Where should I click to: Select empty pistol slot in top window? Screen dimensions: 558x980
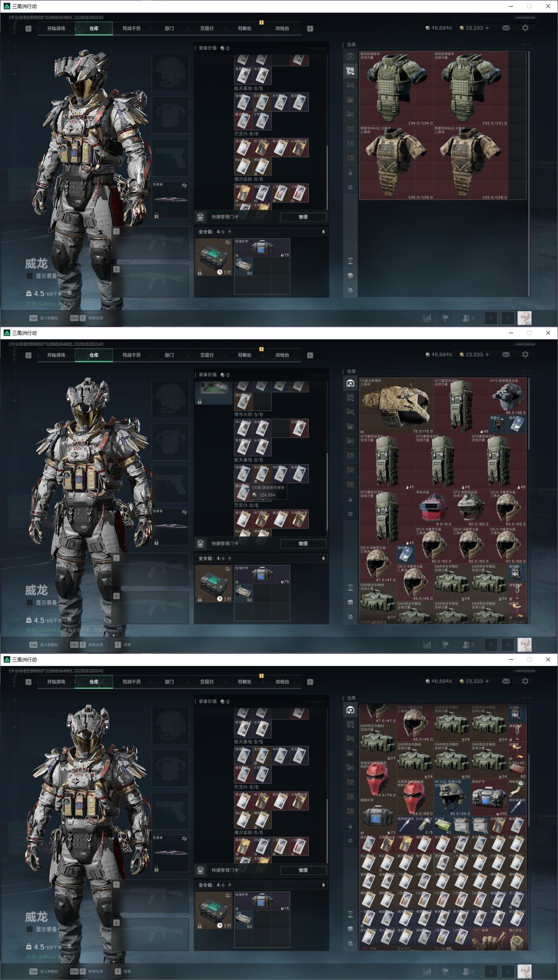click(x=171, y=157)
